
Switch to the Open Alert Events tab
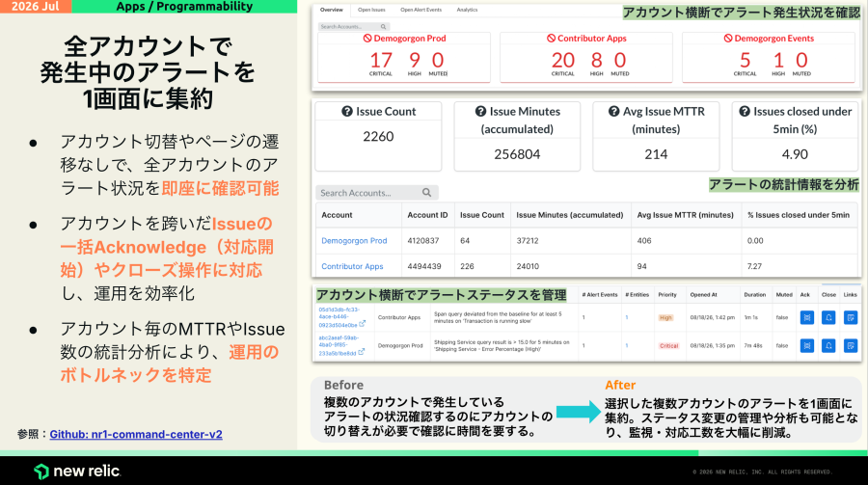click(420, 10)
